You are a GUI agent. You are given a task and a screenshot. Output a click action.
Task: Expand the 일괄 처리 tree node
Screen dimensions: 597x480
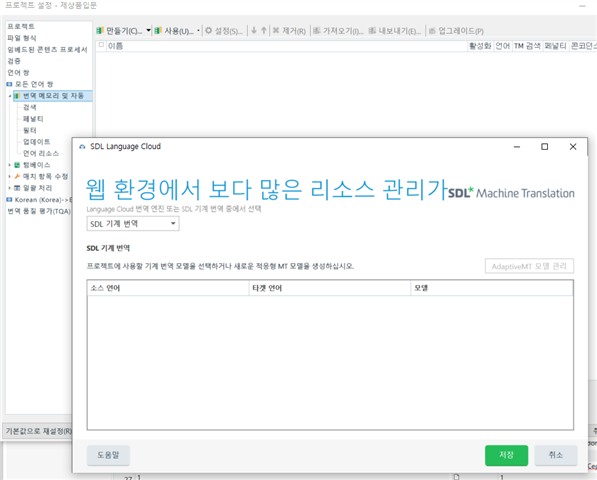[x=10, y=188]
